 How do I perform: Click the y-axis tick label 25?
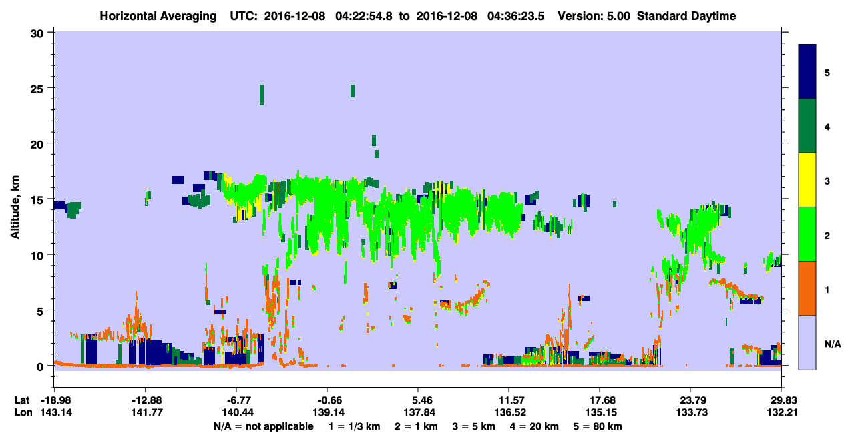pos(39,88)
